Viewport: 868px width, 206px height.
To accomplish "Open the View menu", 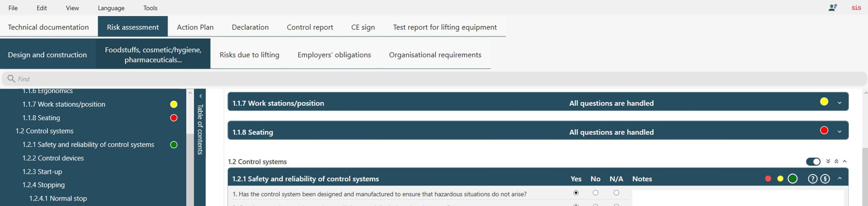I will pyautogui.click(x=72, y=8).
